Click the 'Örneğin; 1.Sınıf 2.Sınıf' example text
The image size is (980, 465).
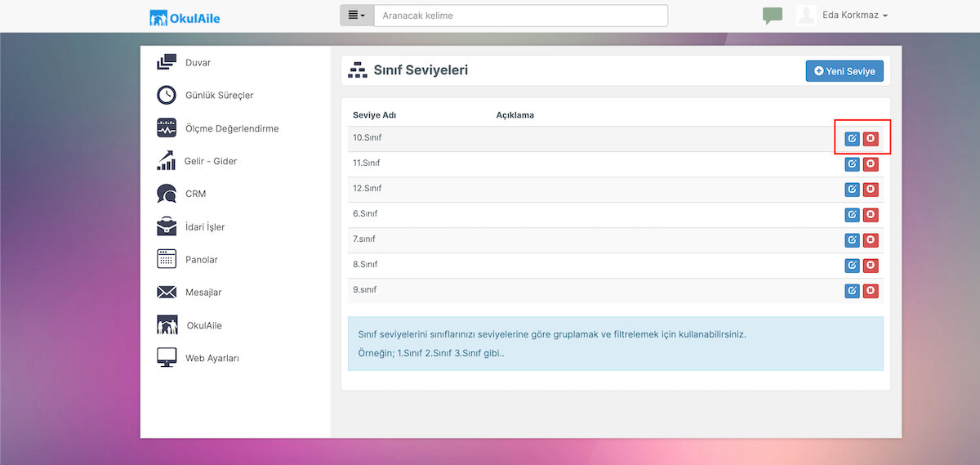pyautogui.click(x=431, y=354)
